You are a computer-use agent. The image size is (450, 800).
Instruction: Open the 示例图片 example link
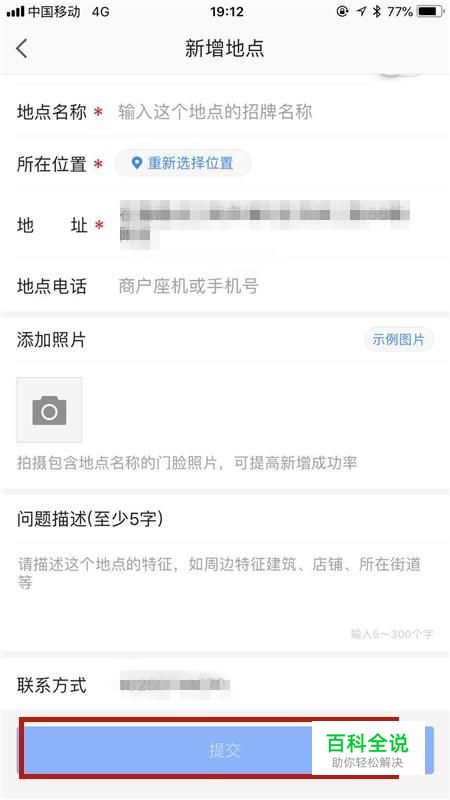(x=398, y=339)
